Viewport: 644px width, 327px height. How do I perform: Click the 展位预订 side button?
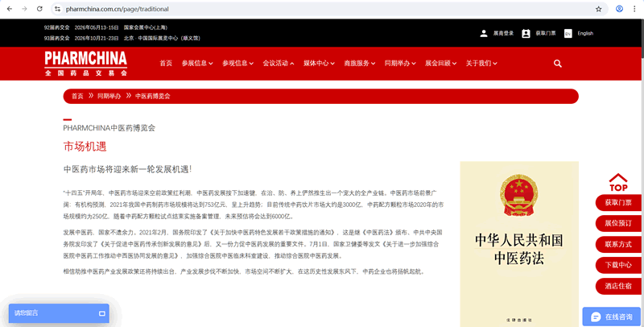pos(618,223)
